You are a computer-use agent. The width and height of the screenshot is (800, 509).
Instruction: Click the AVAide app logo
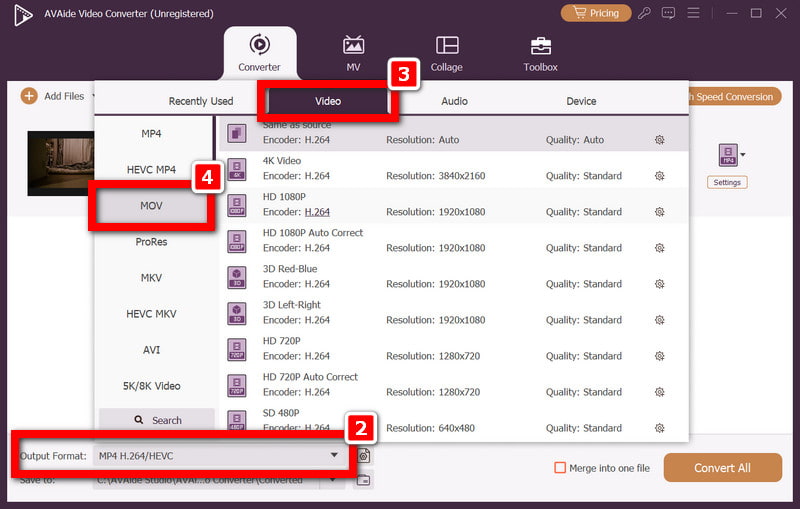[23, 14]
